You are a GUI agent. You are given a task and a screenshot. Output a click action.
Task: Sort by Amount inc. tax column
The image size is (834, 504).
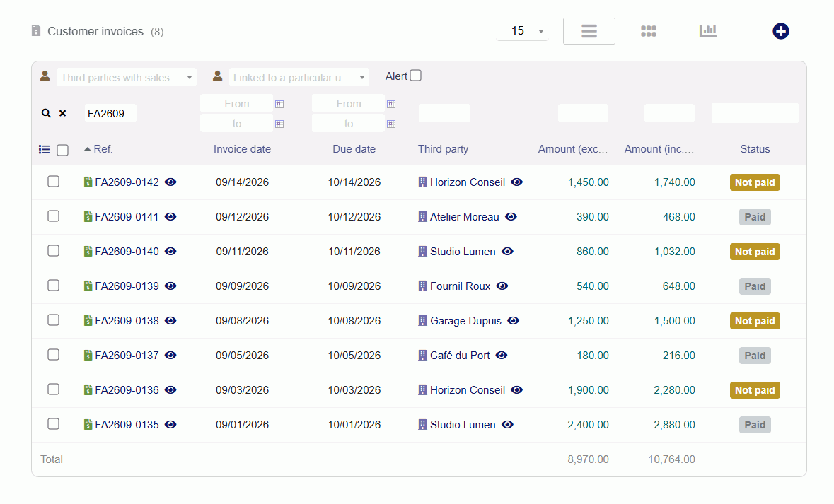coord(659,149)
